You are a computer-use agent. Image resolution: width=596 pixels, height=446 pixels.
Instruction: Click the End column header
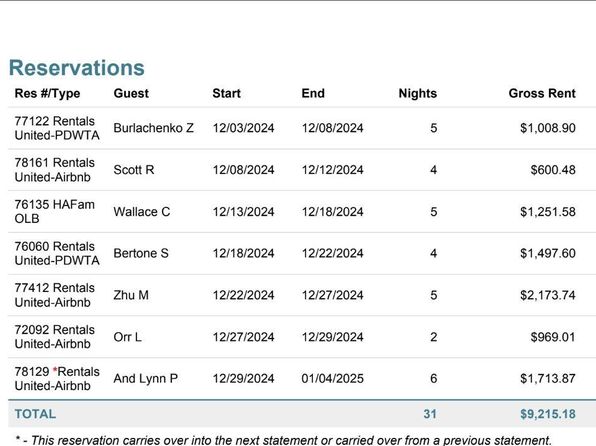(313, 94)
